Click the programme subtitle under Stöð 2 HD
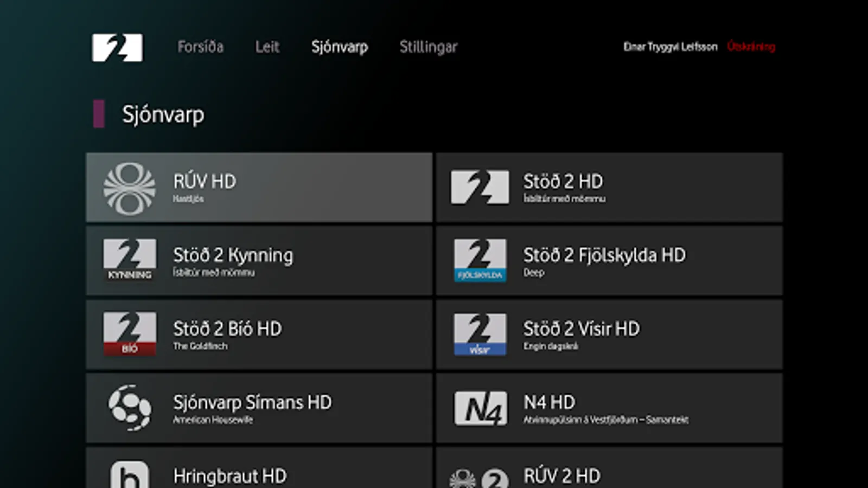868x488 pixels. 564,198
